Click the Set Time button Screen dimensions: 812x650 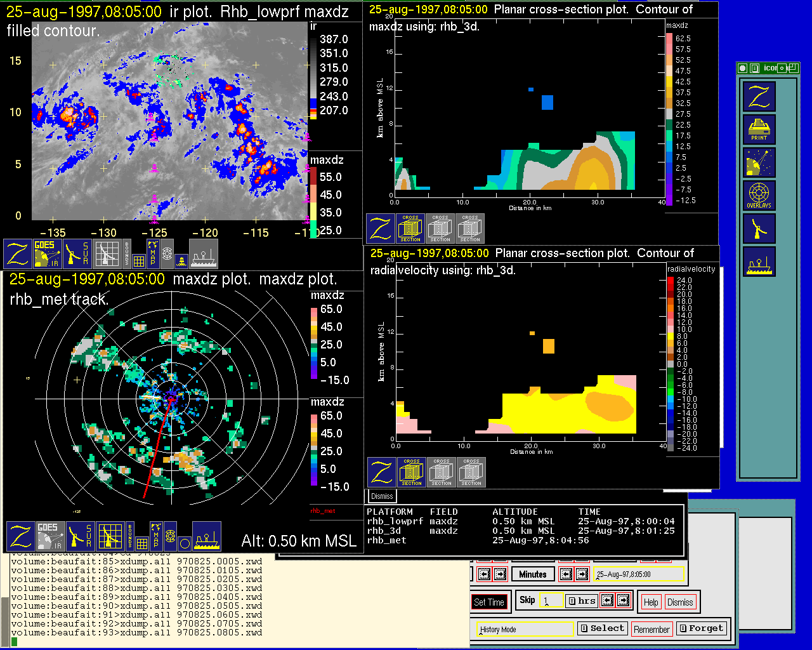(x=489, y=602)
